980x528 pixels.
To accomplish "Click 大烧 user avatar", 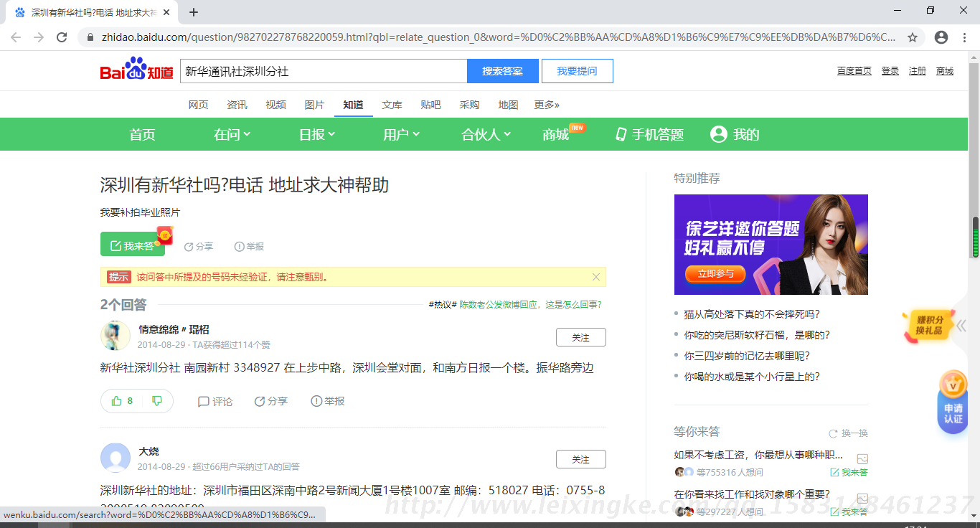I will point(115,458).
